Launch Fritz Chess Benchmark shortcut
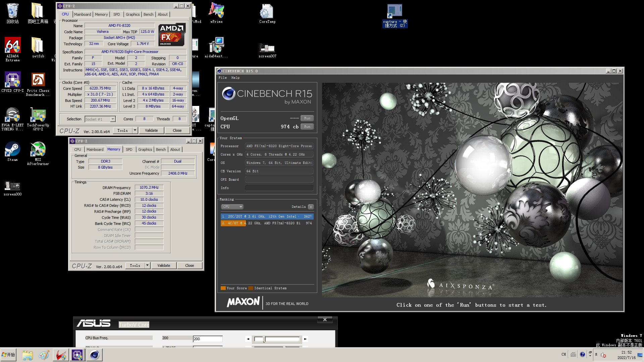Image resolution: width=644 pixels, height=362 pixels. click(x=38, y=84)
